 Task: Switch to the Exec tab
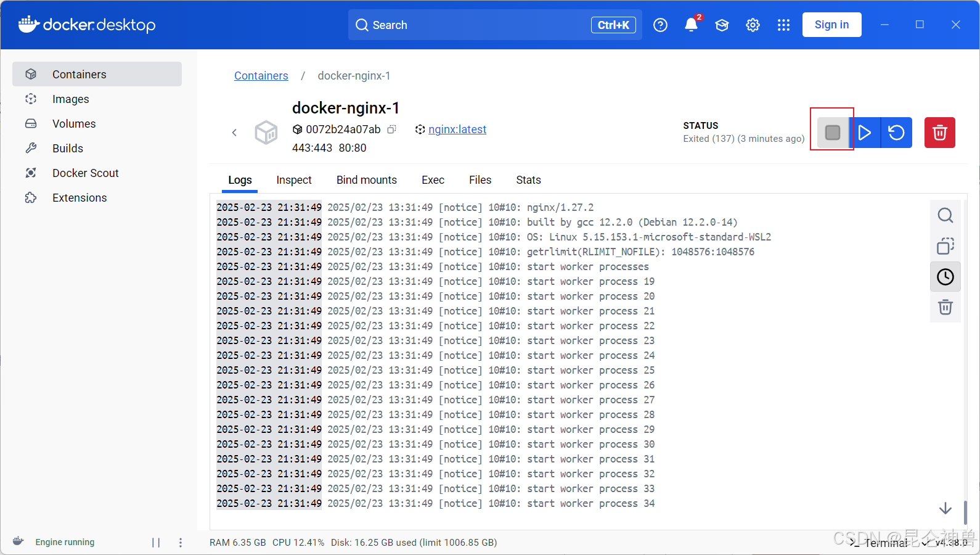(x=433, y=180)
